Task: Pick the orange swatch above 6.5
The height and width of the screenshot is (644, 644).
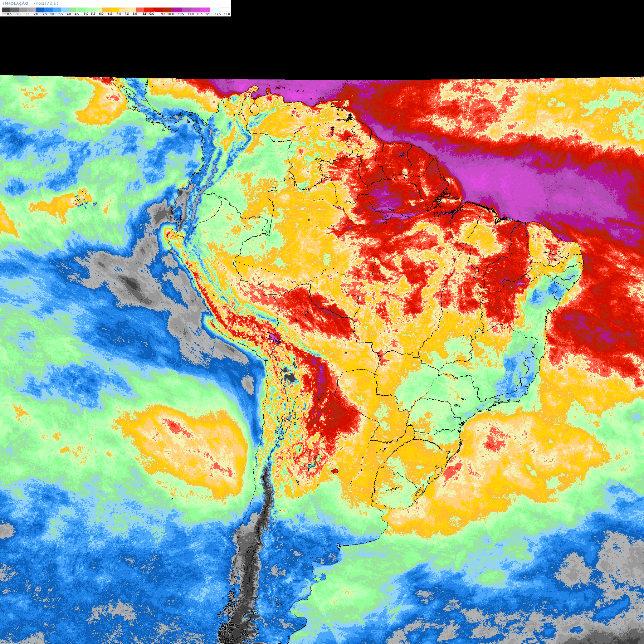Action: [x=106, y=10]
